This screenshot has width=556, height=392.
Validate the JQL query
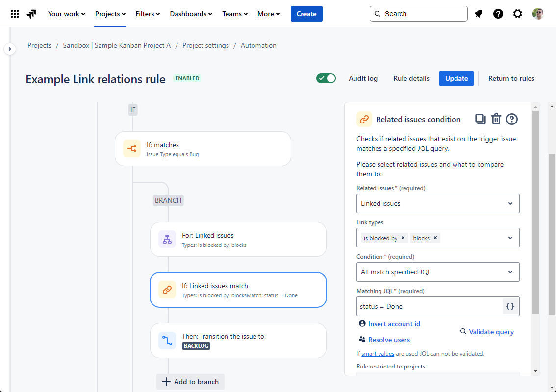(491, 332)
